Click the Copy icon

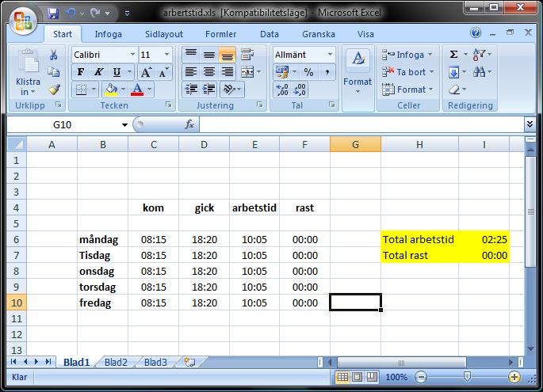click(x=53, y=72)
